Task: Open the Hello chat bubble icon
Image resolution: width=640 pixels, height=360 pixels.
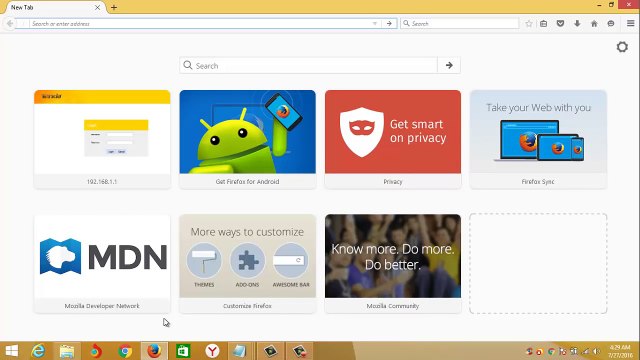Action: point(611,24)
